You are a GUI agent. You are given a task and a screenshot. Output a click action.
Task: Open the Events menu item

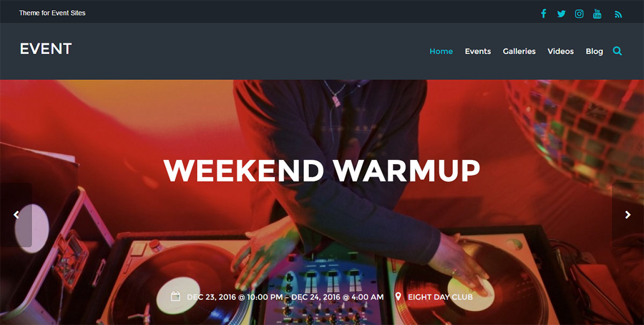pos(478,51)
